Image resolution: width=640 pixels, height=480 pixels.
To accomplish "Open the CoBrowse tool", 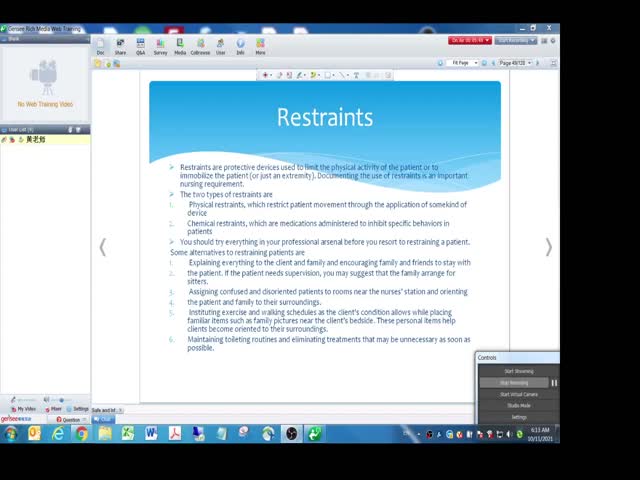I will click(x=200, y=46).
